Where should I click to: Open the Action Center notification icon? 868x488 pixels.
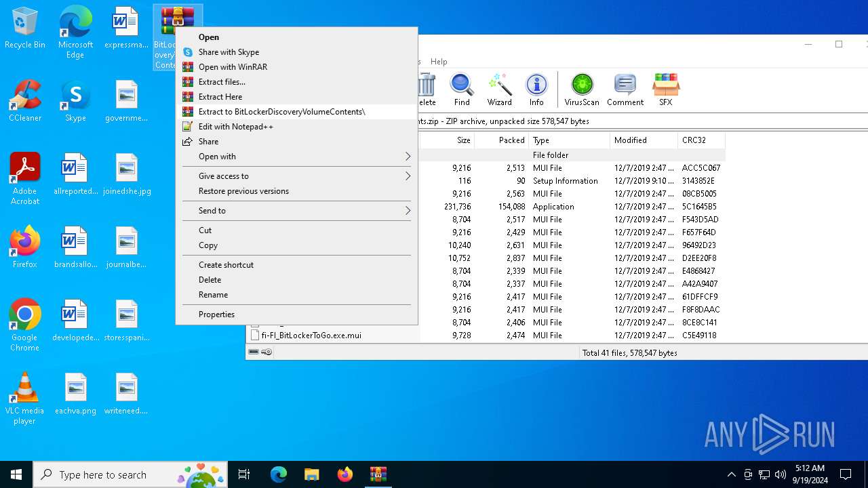(846, 474)
